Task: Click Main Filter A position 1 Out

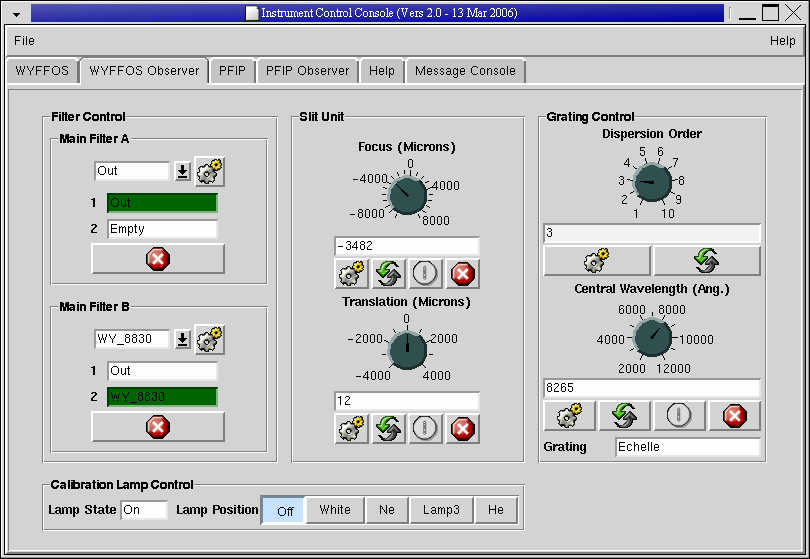Action: coord(162,203)
